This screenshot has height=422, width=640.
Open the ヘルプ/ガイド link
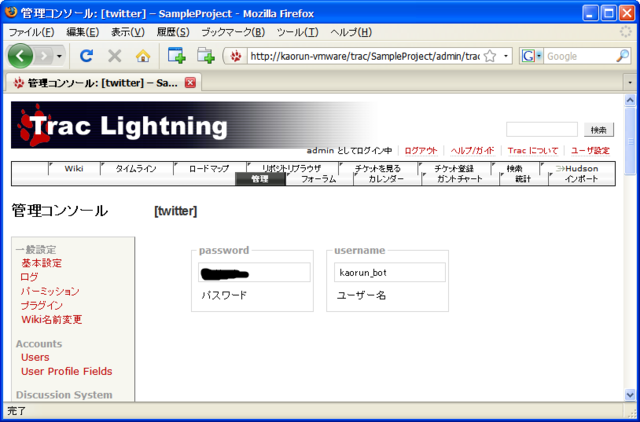pos(472,151)
